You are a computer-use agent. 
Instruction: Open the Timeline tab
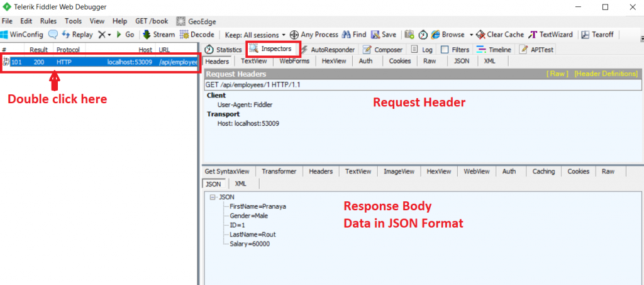coord(494,50)
